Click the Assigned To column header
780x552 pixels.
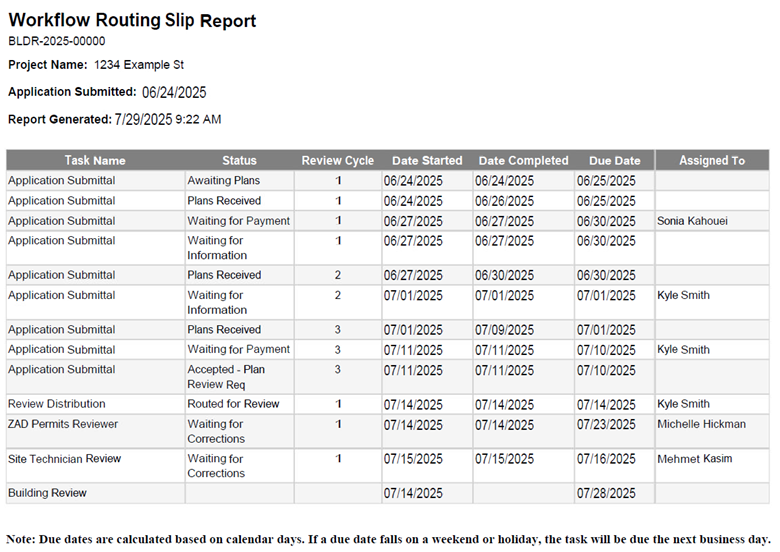[712, 160]
